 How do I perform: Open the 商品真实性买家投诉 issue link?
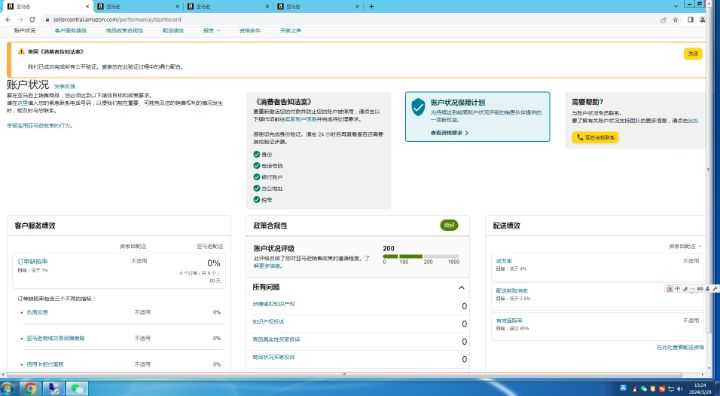[276, 339]
